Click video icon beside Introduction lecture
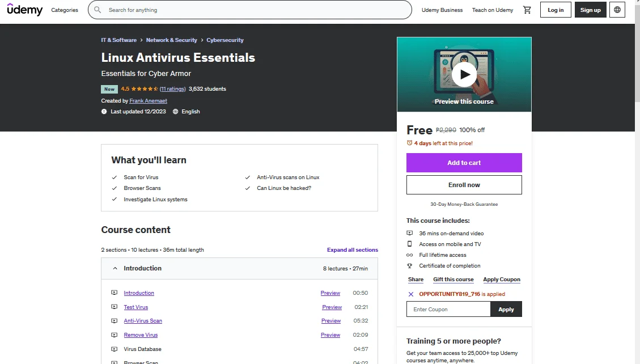The height and width of the screenshot is (364, 640). (115, 293)
